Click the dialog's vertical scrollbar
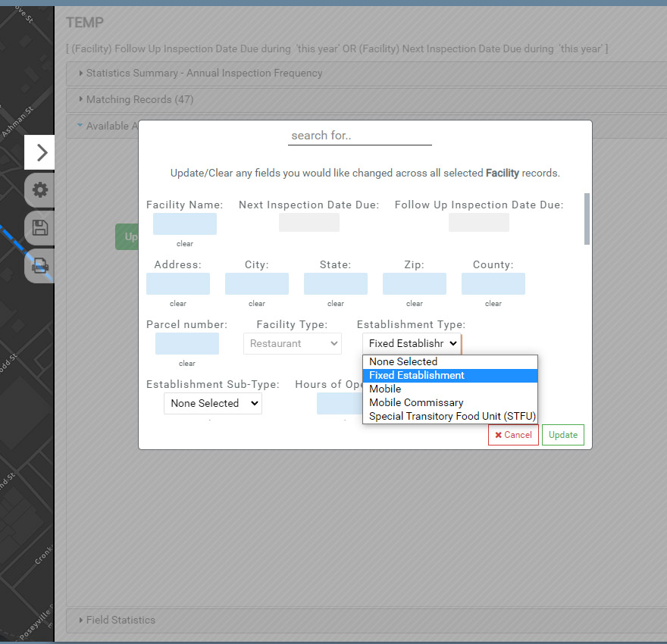This screenshot has height=644, width=667. point(587,220)
